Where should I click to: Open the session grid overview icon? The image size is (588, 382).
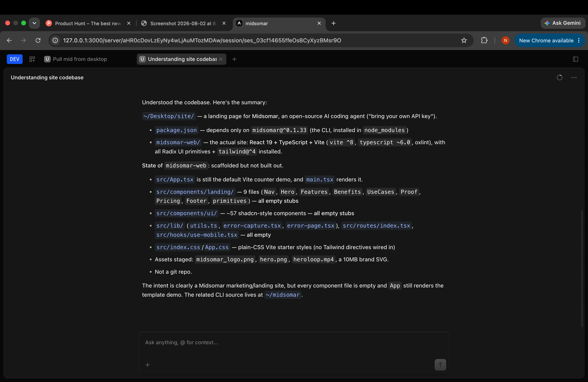point(32,59)
